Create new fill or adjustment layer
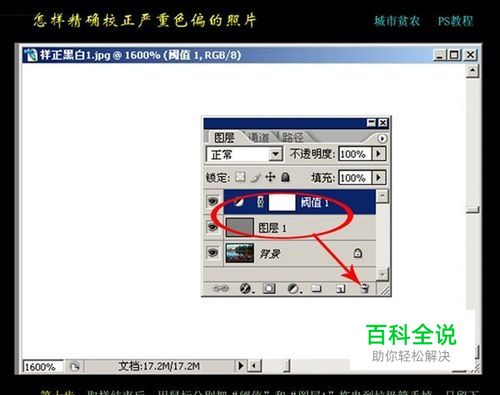 coord(294,288)
